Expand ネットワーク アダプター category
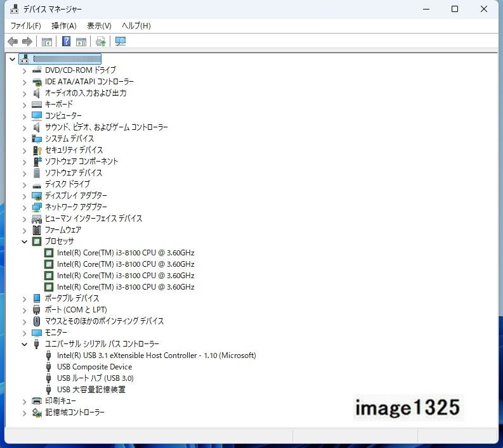 point(24,208)
